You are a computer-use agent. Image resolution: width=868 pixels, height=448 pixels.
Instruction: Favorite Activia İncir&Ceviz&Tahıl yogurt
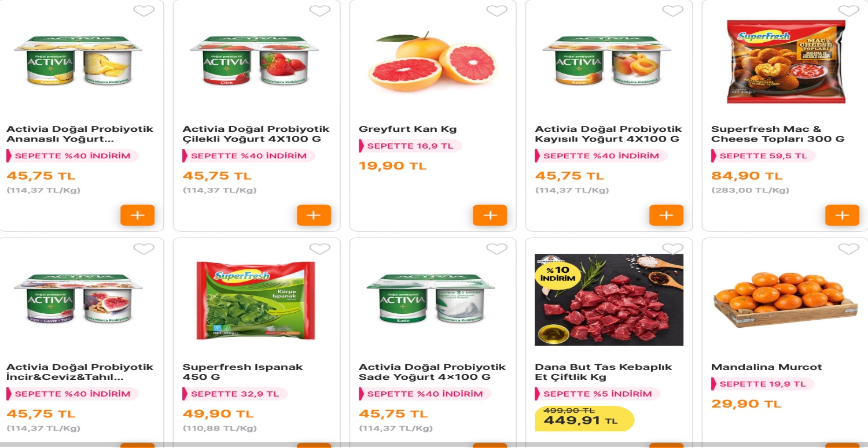(x=144, y=249)
